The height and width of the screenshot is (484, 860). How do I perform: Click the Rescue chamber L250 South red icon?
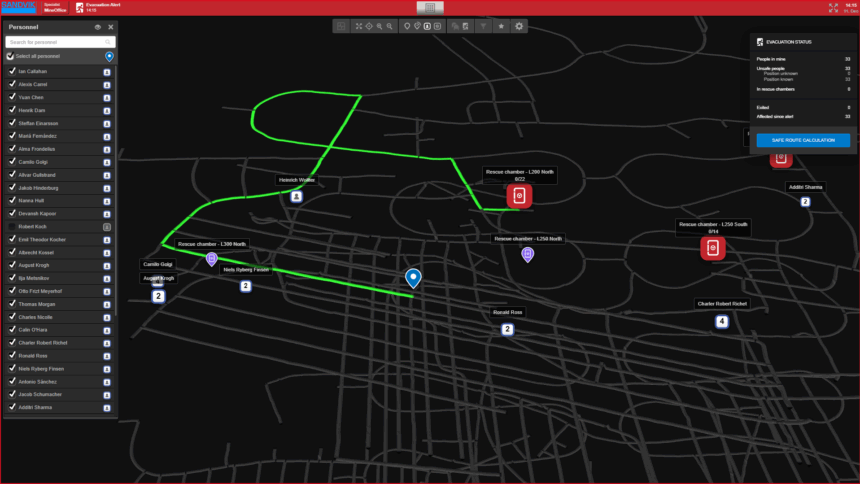(712, 248)
